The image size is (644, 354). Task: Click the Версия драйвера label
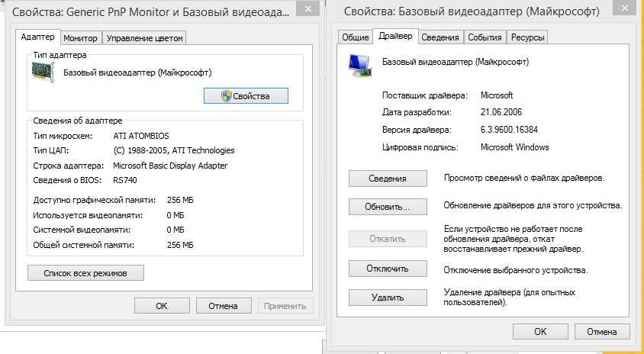coord(417,130)
